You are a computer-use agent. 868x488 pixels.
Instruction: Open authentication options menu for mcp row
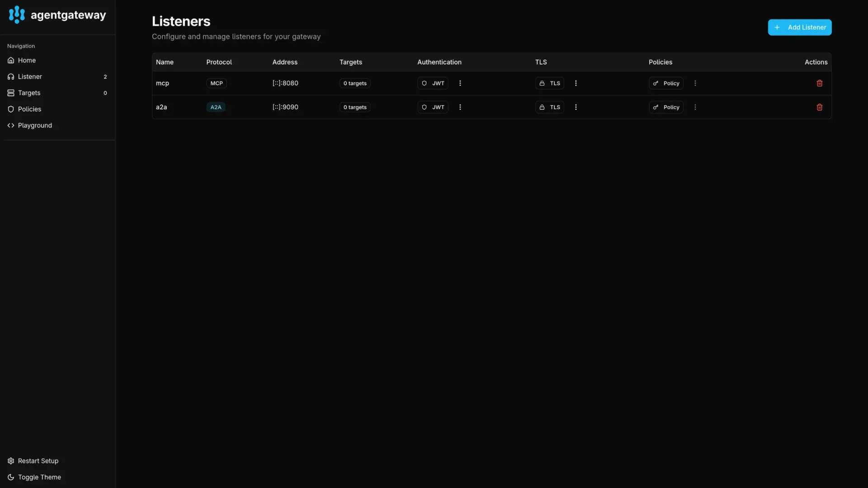pos(460,83)
